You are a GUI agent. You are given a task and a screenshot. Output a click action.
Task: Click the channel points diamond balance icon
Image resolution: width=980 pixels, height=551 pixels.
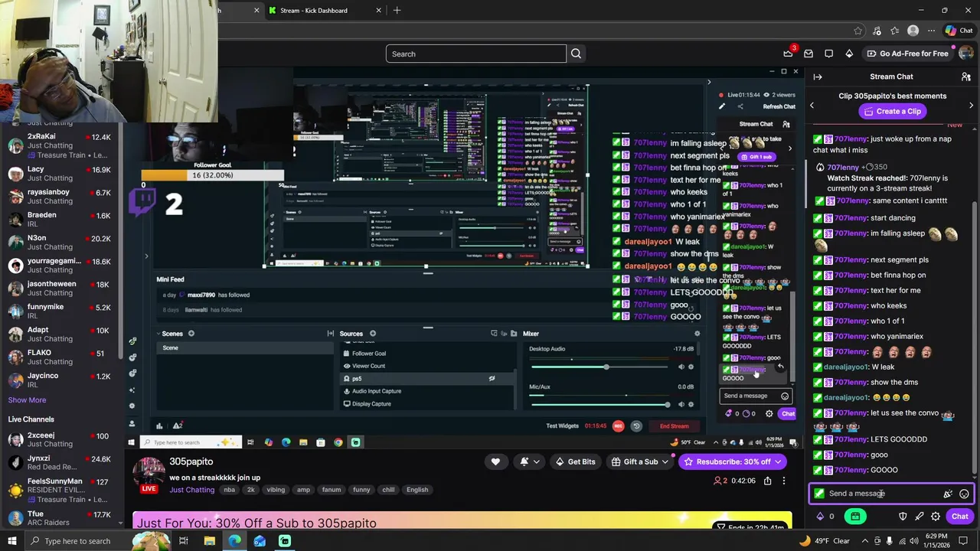820,517
